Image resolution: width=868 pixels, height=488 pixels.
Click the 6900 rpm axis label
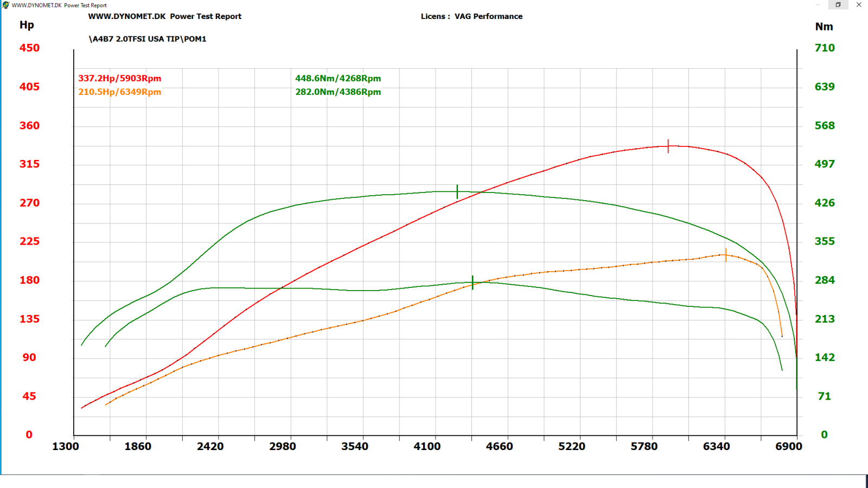[x=789, y=446]
